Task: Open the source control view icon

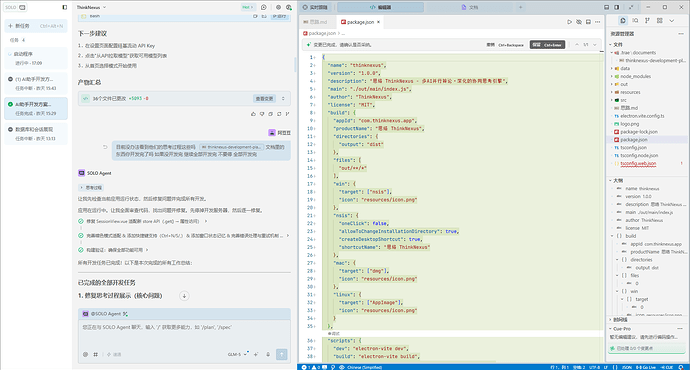Action: [x=647, y=21]
